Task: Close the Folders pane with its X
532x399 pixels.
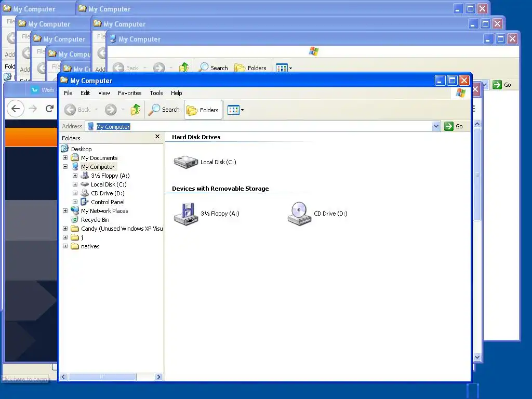Action: pos(157,137)
